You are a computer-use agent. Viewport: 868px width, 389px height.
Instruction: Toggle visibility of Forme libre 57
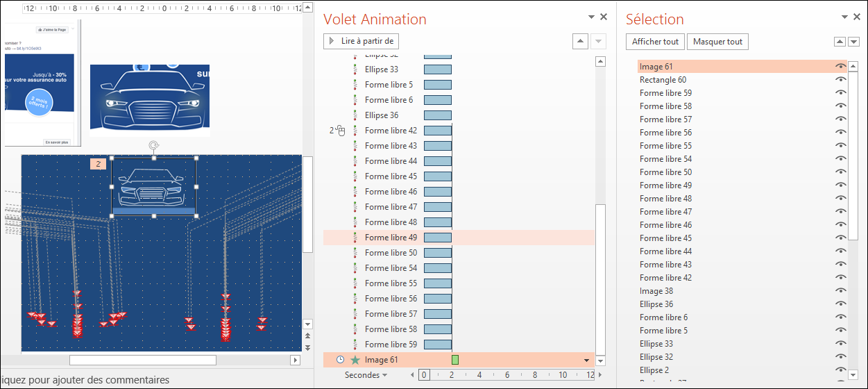(x=840, y=119)
